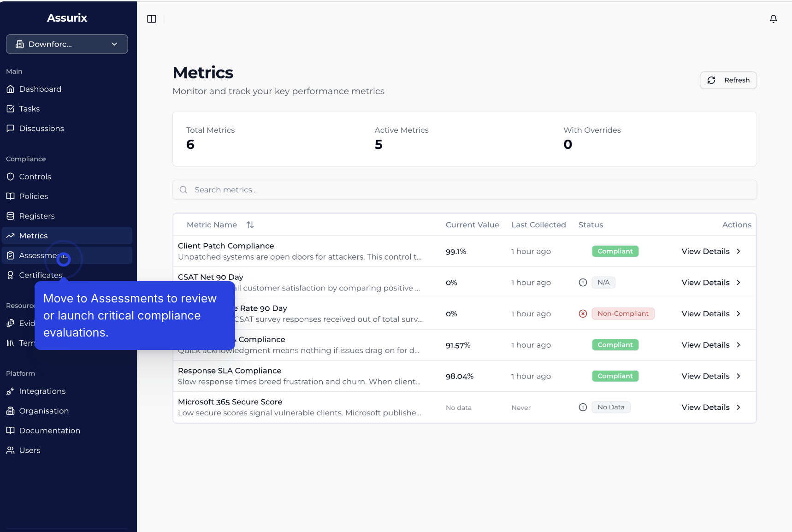Open the notifications bell

click(773, 19)
